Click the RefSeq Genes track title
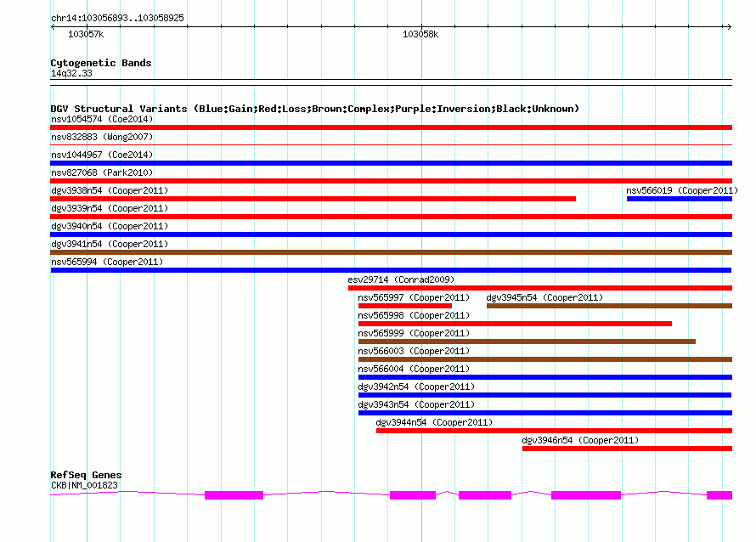 click(86, 475)
